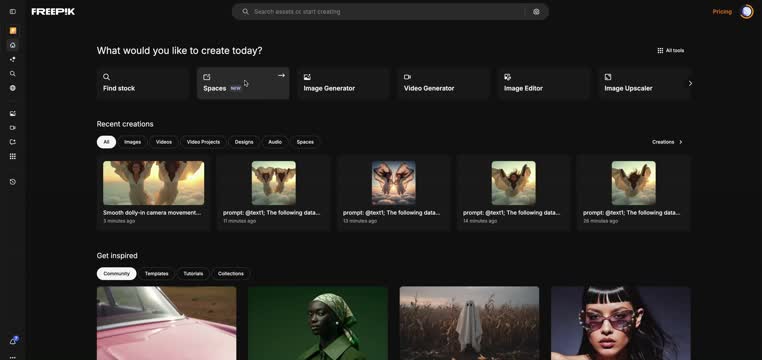
Task: Open notifications bell in the sidebar
Action: coord(13,341)
